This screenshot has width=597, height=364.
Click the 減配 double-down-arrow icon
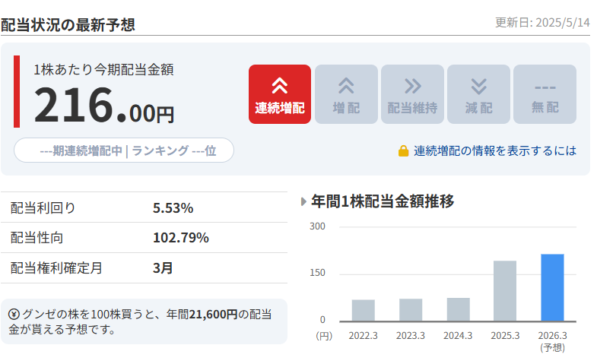[x=478, y=86]
